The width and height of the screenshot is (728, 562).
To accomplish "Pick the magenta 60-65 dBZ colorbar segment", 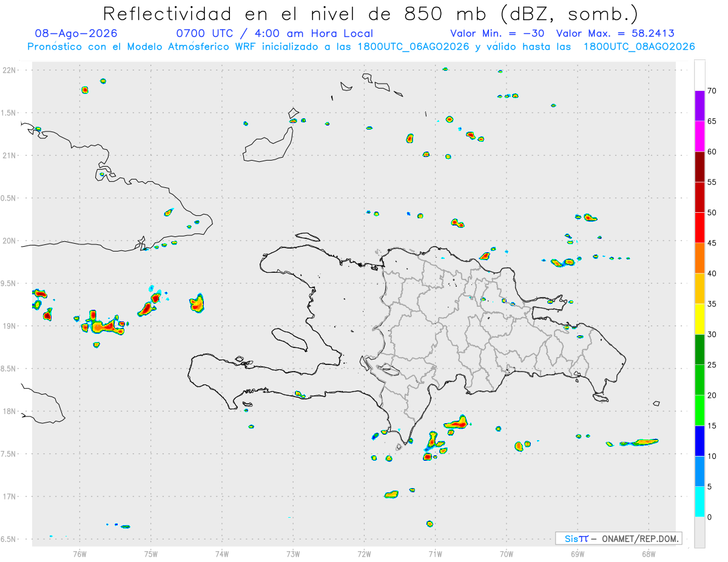I will click(x=699, y=136).
